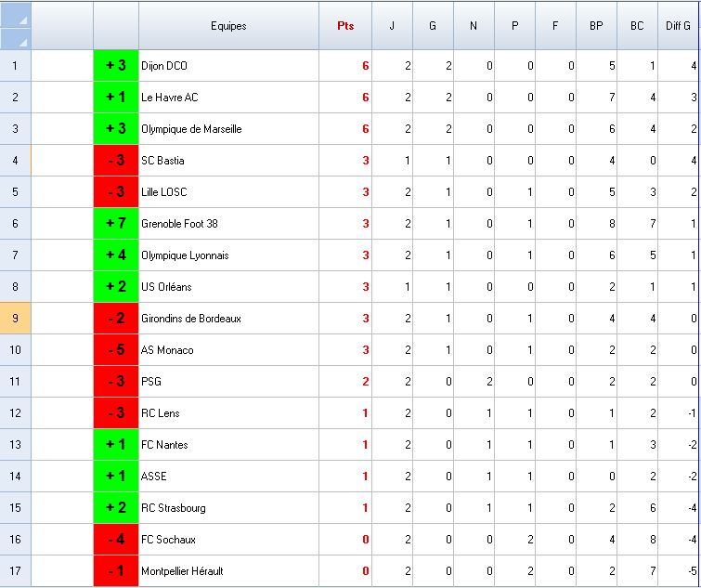This screenshot has height=588, width=701.
Task: Click the Diff G column header
Action: [678, 26]
